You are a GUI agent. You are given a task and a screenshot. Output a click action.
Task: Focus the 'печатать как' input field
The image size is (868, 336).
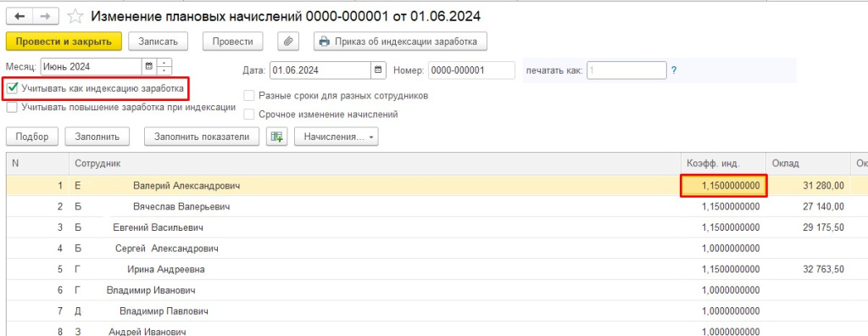click(x=626, y=70)
